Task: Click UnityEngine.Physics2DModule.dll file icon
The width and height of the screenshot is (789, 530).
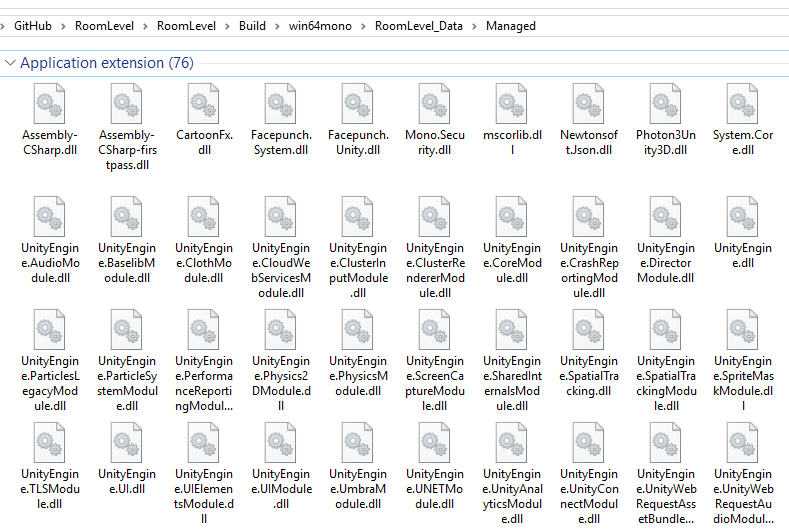Action: pyautogui.click(x=280, y=330)
